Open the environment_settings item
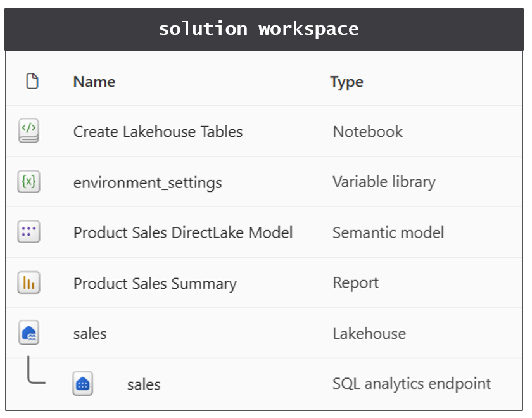The width and height of the screenshot is (532, 418). tap(148, 182)
